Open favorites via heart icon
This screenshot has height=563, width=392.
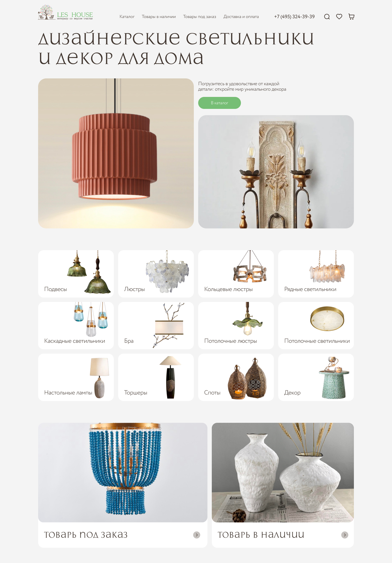click(x=339, y=17)
